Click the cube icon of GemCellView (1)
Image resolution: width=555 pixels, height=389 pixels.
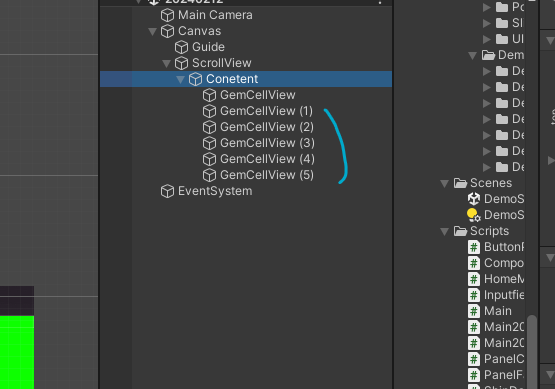pos(210,111)
